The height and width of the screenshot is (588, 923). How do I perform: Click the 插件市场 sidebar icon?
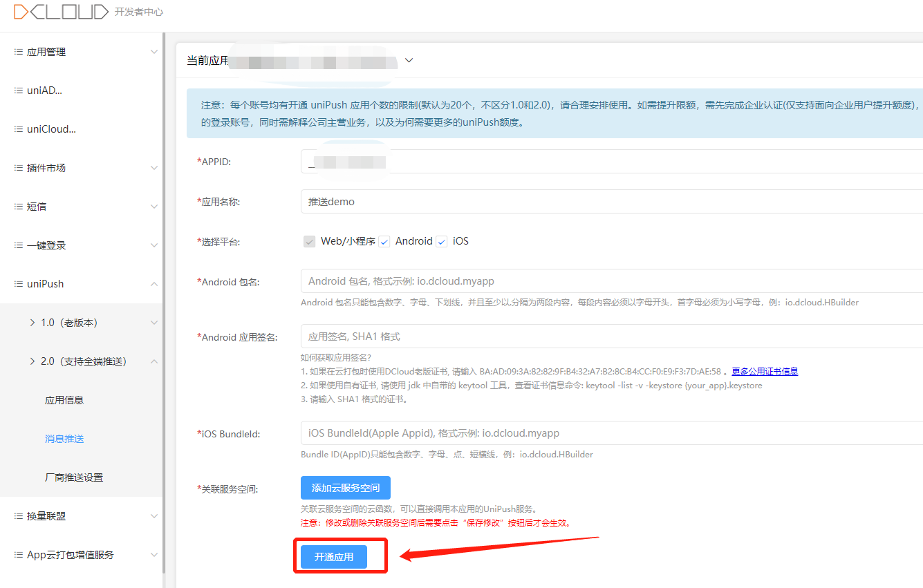[17, 167]
